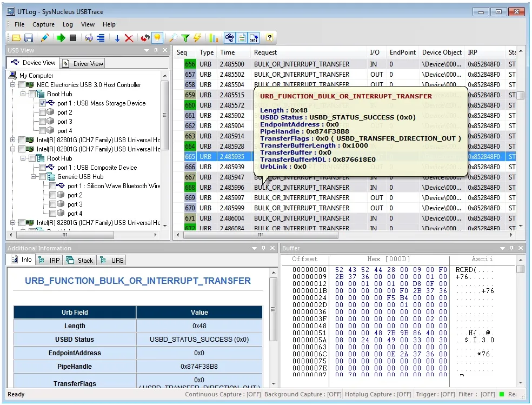Image resolution: width=532 pixels, height=405 pixels.
Task: Click the help question mark icon
Action: 269,38
